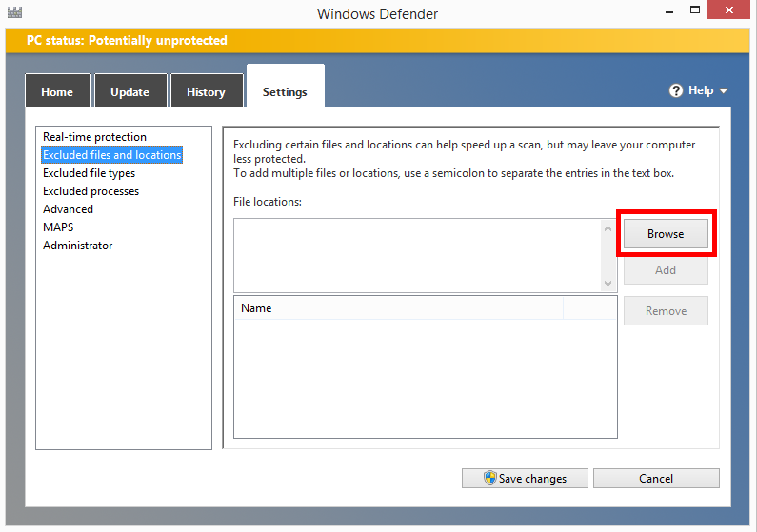Viewport: 757px width, 532px height.
Task: Select the Settings tab
Action: (x=285, y=87)
